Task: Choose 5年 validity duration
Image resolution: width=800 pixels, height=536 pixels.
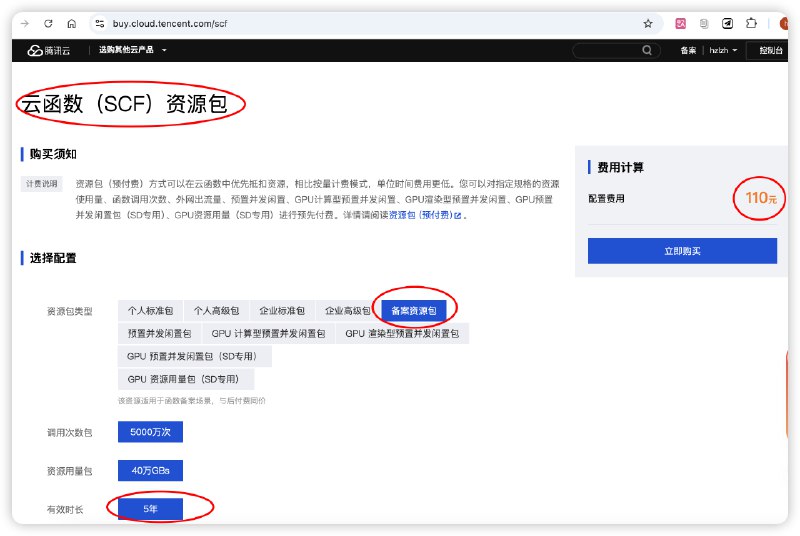Action: pyautogui.click(x=151, y=508)
